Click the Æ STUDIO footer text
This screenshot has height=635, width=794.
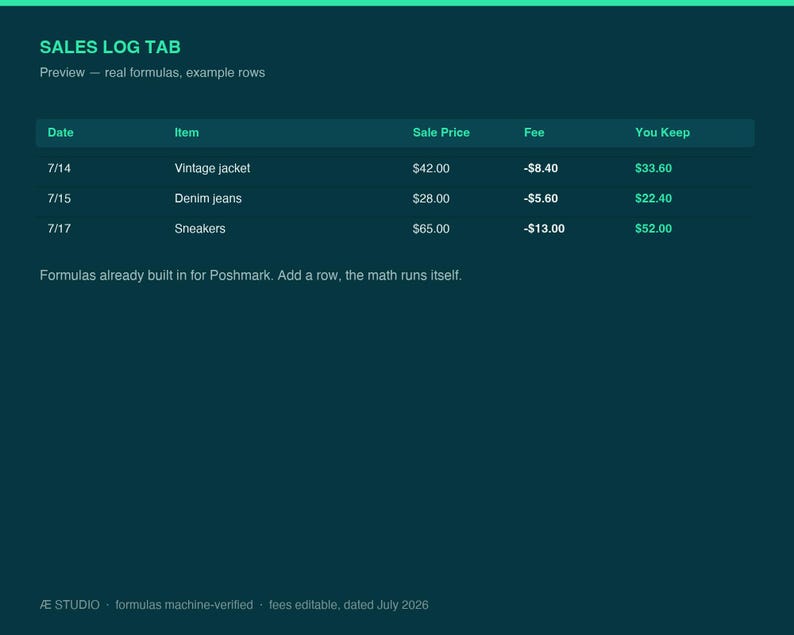pyautogui.click(x=70, y=605)
